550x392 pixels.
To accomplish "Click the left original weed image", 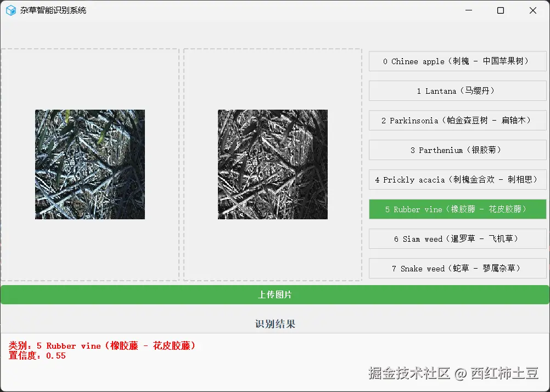I will pos(89,164).
